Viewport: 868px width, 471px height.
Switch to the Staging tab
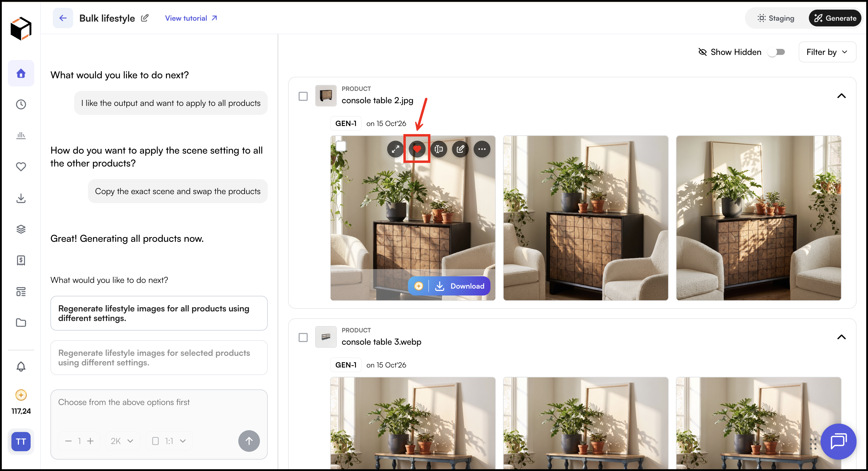click(x=776, y=18)
